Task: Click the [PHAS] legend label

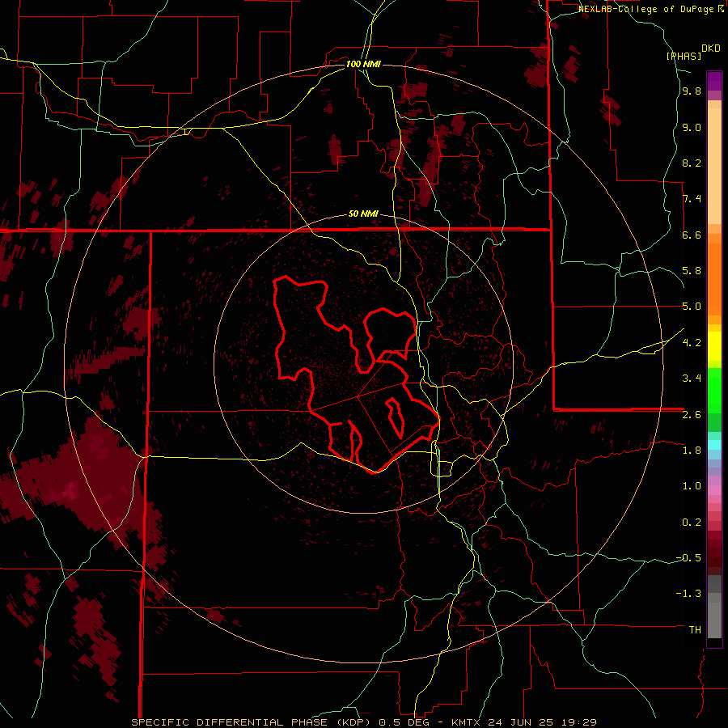Action: pos(684,56)
